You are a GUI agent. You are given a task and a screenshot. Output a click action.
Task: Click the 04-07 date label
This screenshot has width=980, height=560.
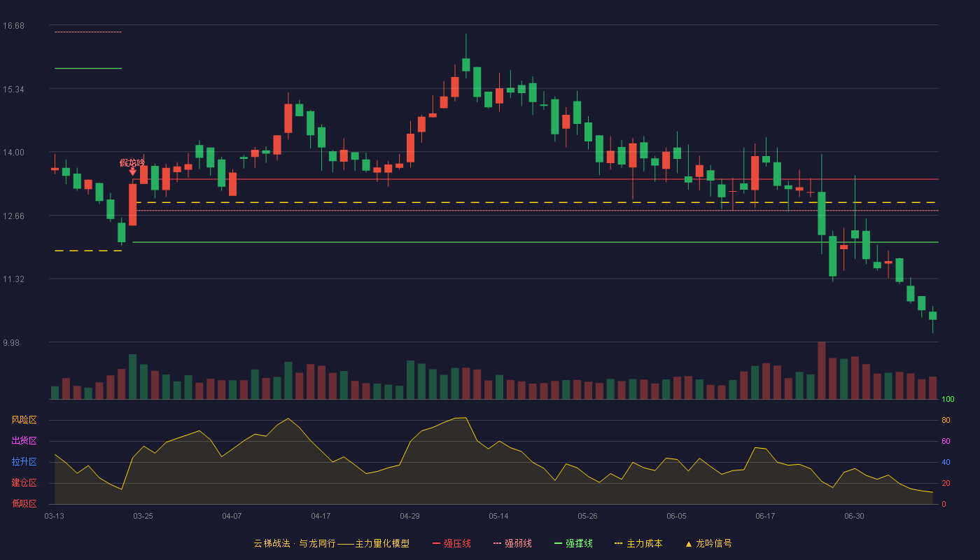232,516
